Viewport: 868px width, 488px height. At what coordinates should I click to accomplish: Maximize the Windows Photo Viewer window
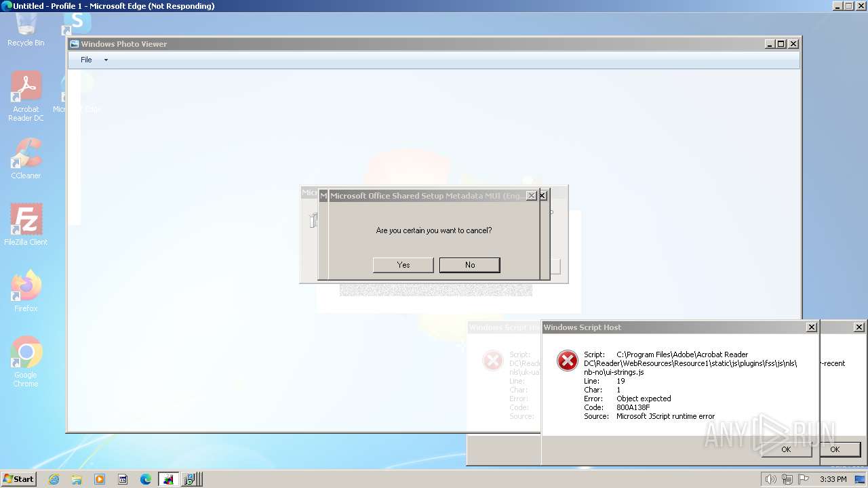tap(781, 44)
